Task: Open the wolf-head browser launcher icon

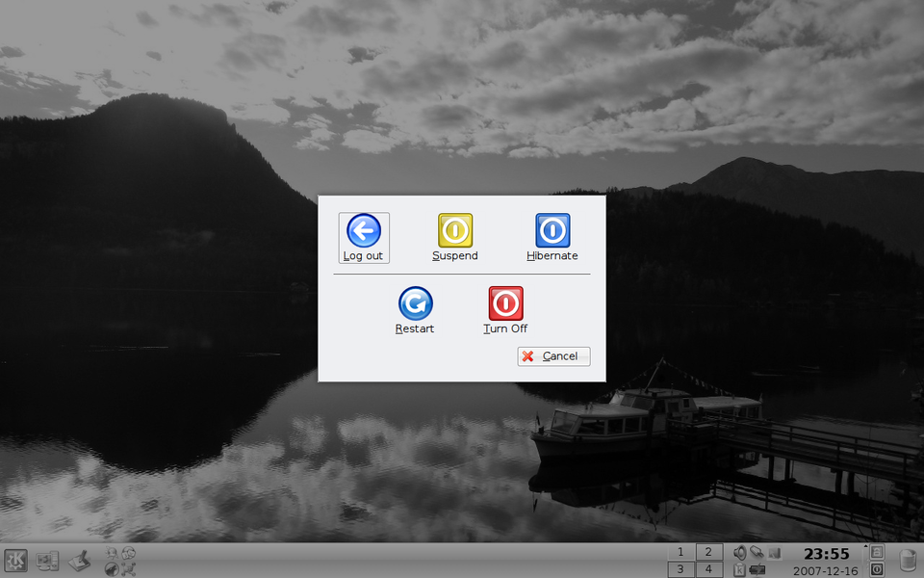Action: 112,569
